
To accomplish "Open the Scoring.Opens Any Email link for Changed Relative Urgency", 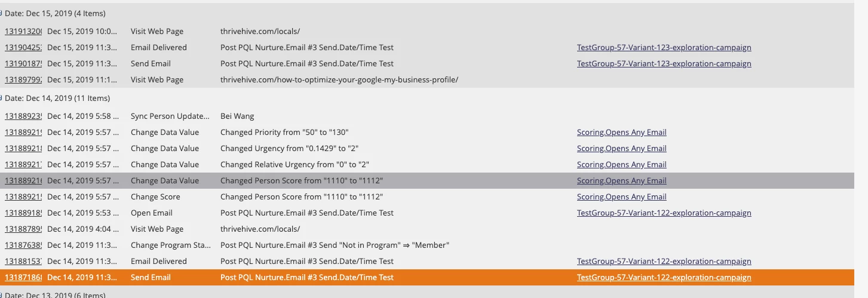I will (621, 165).
